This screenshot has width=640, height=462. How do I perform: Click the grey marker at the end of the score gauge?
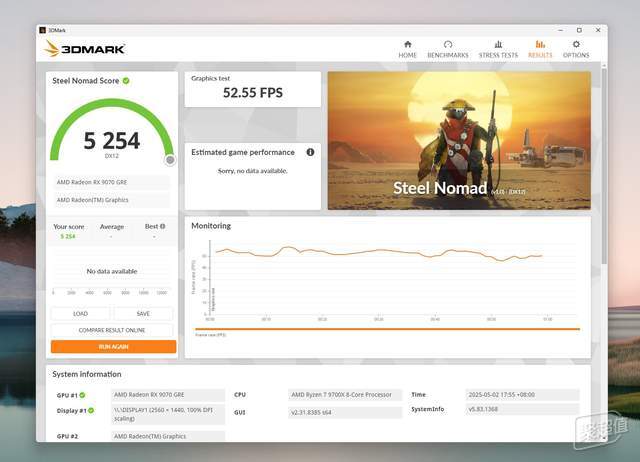pyautogui.click(x=170, y=160)
